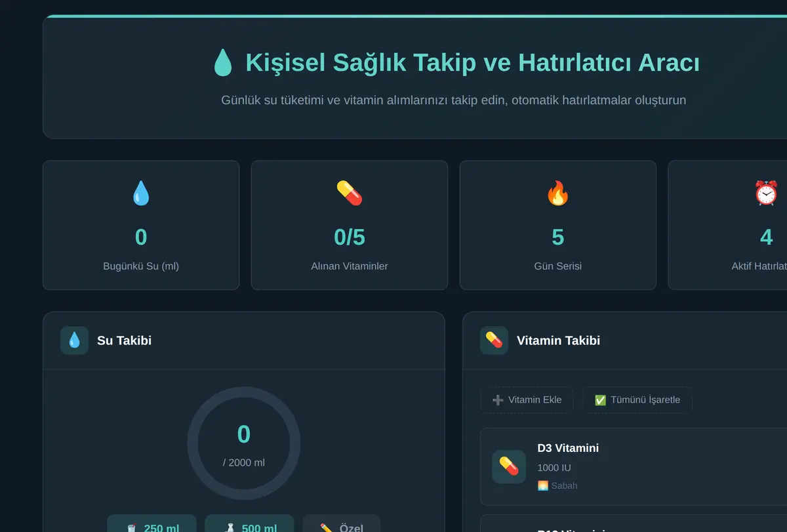Image resolution: width=787 pixels, height=532 pixels.
Task: Click the circular water progress ring
Action: click(244, 443)
